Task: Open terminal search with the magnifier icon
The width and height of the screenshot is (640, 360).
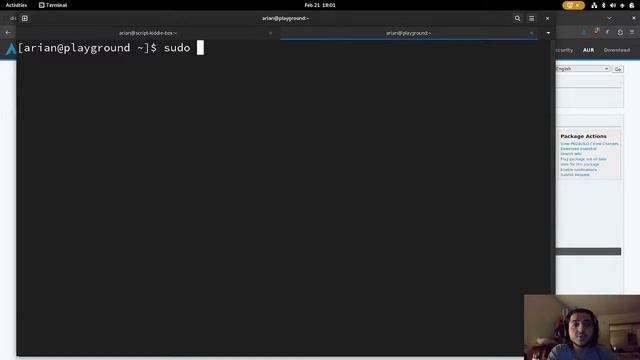Action: (517, 18)
